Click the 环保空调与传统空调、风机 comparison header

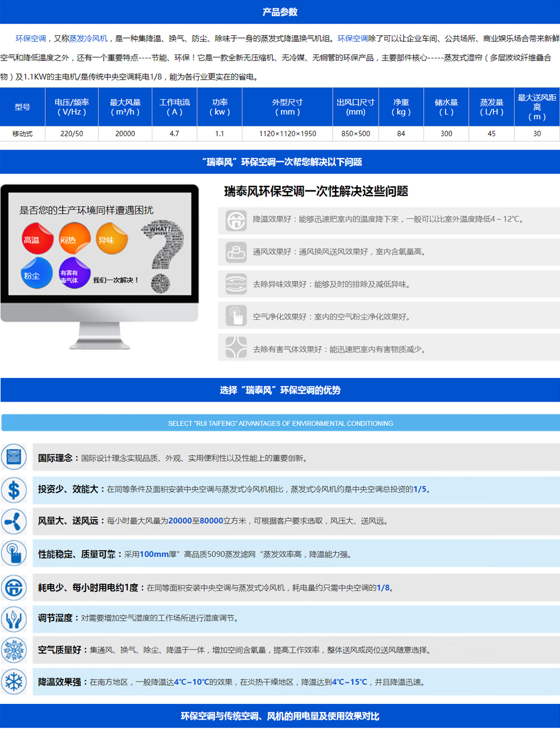(x=280, y=716)
